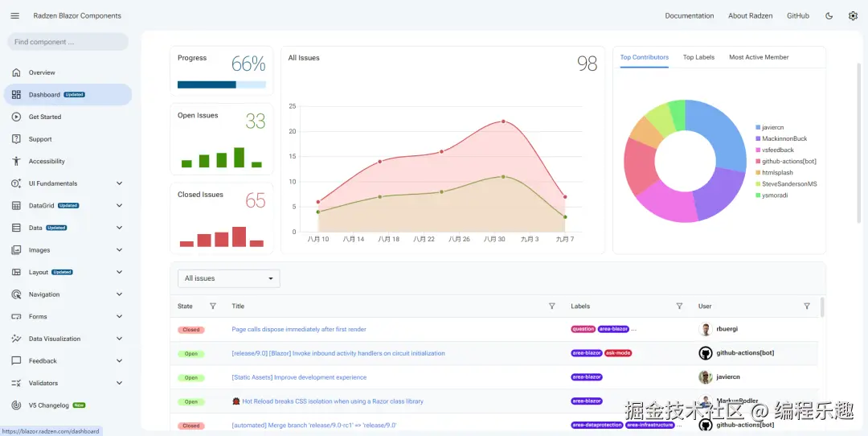Open GitHub link in top navigation
This screenshot has height=436, width=868.
pyautogui.click(x=798, y=16)
